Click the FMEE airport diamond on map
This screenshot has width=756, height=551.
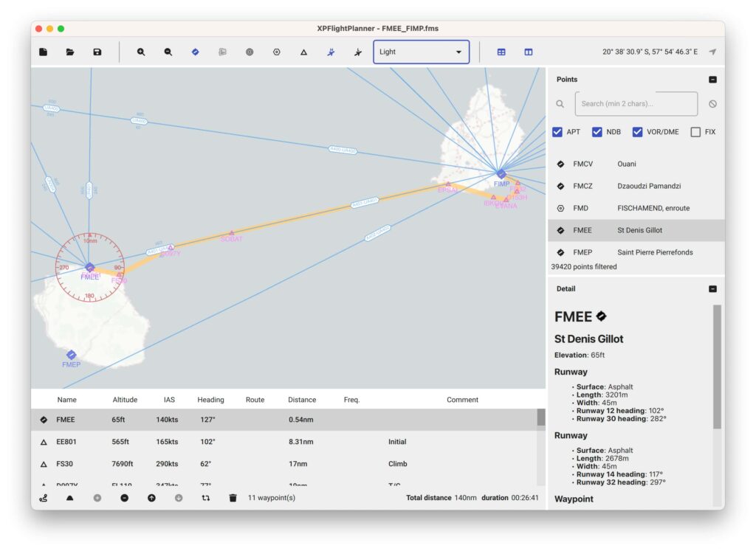click(x=89, y=267)
